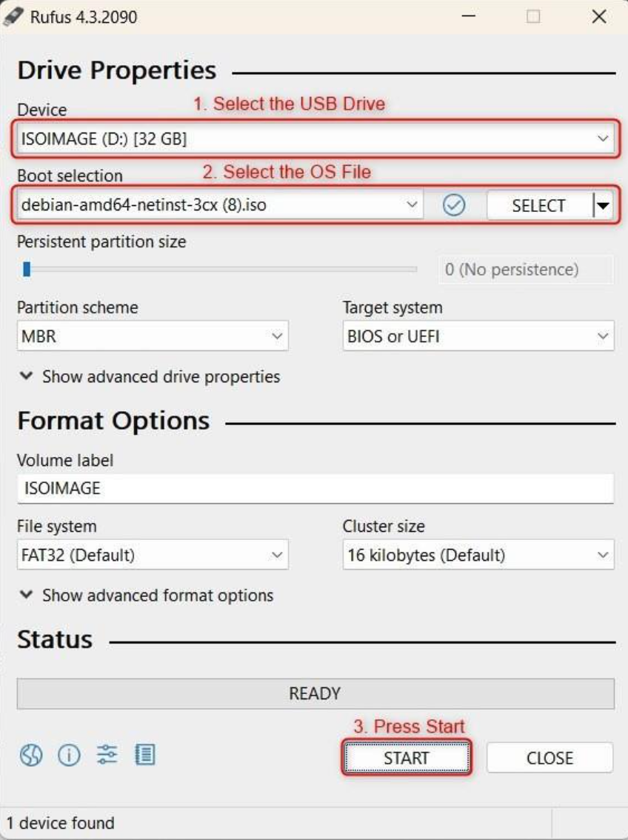Open the Cluster size dropdown
Viewport: 628px width, 840px height.
[478, 555]
